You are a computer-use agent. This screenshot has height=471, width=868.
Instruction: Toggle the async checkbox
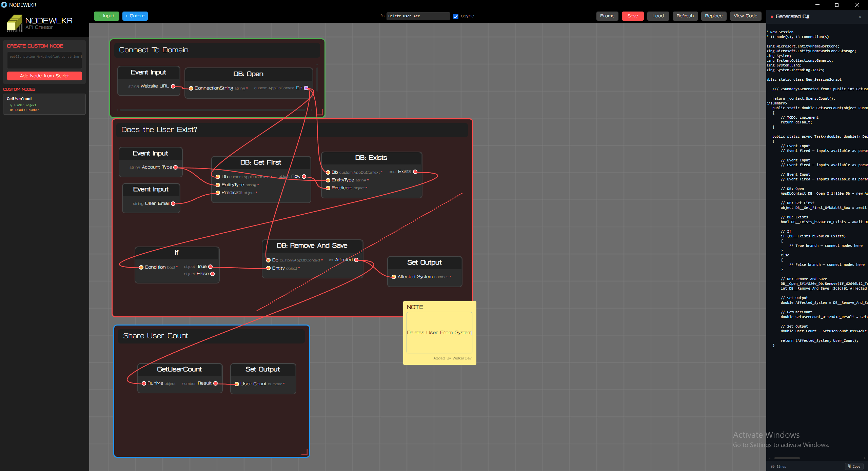(x=456, y=16)
